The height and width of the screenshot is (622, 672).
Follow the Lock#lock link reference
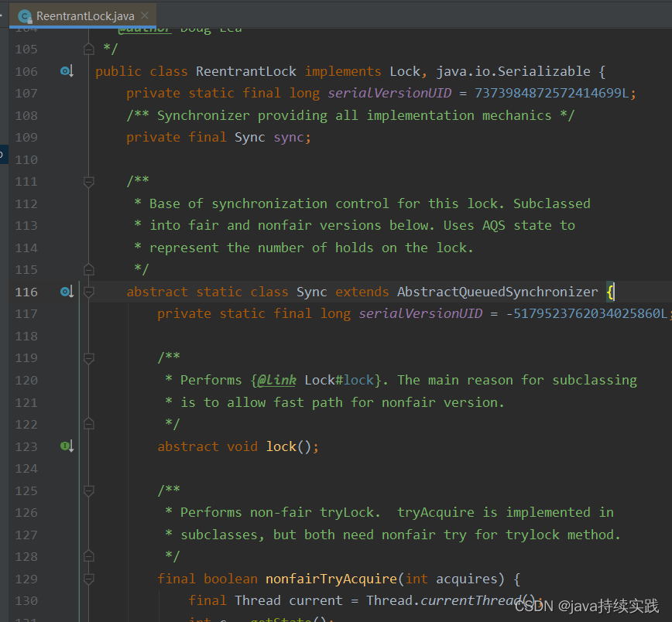point(339,380)
